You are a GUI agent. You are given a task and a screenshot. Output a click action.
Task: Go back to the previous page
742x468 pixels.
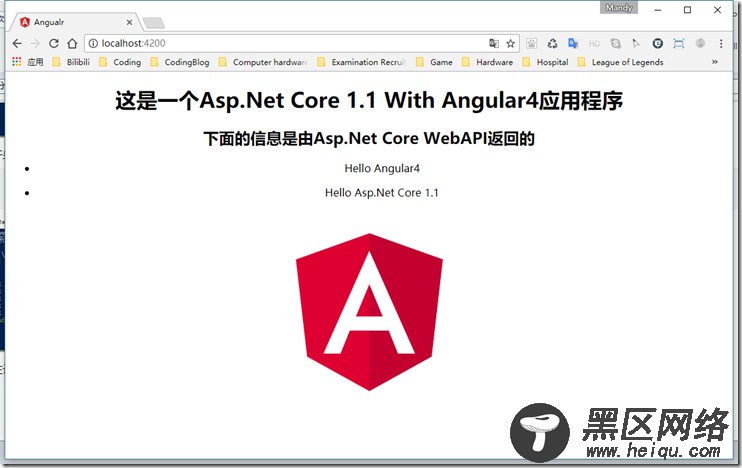[17, 44]
